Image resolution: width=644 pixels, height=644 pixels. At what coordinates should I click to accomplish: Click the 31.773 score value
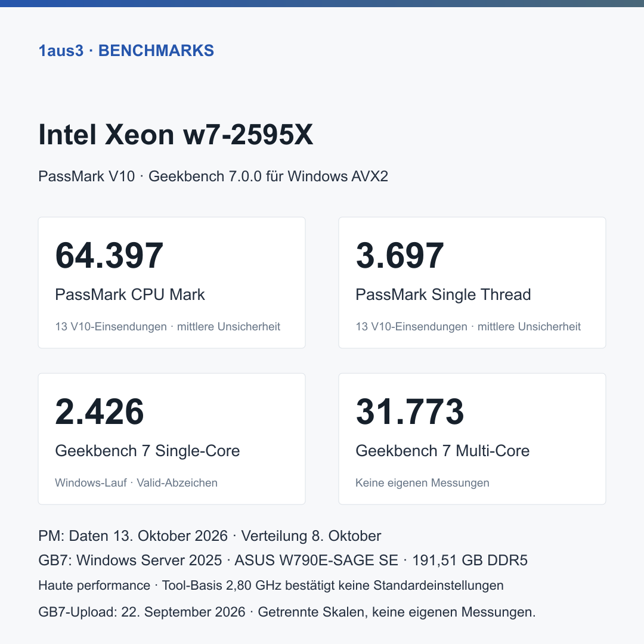(410, 411)
